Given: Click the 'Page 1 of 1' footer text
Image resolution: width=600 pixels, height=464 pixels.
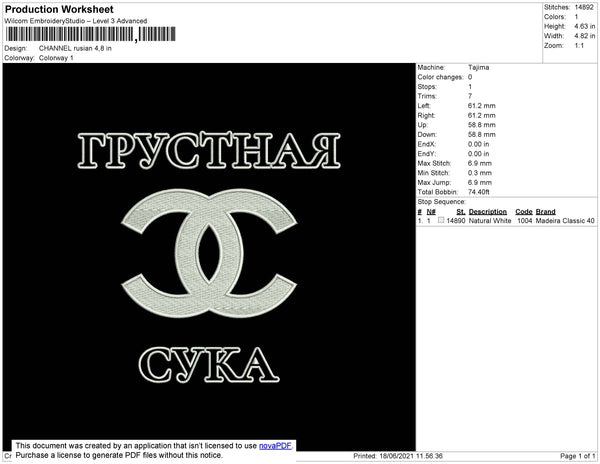Looking at the screenshot, I should coord(577,456).
